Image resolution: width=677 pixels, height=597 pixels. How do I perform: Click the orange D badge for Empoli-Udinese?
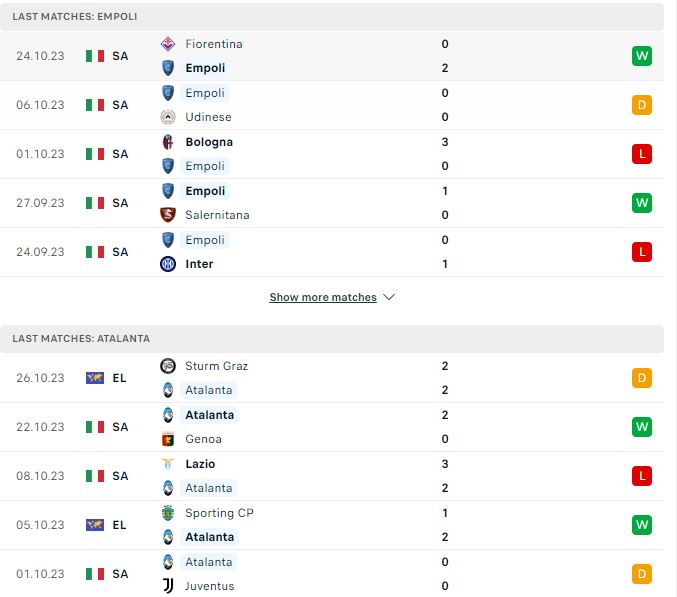click(642, 105)
